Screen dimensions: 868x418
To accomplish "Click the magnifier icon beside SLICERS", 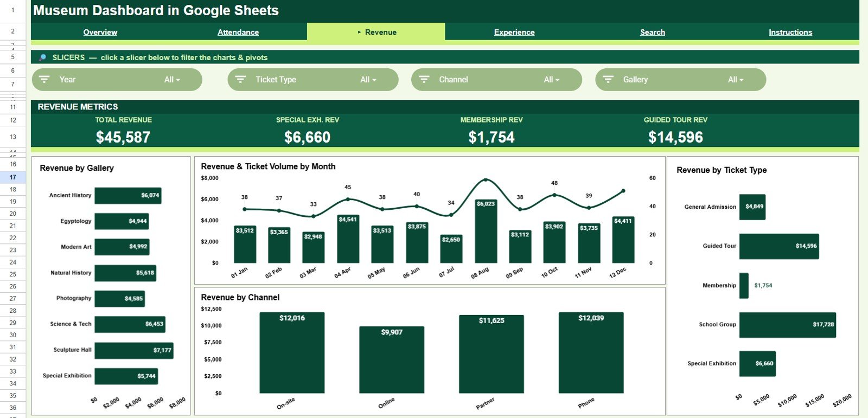I will (42, 57).
